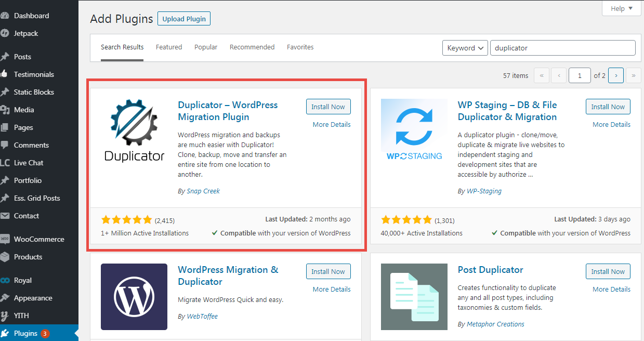This screenshot has height=341, width=644.
Task: Click the Duplicator five-star rating
Action: (126, 220)
